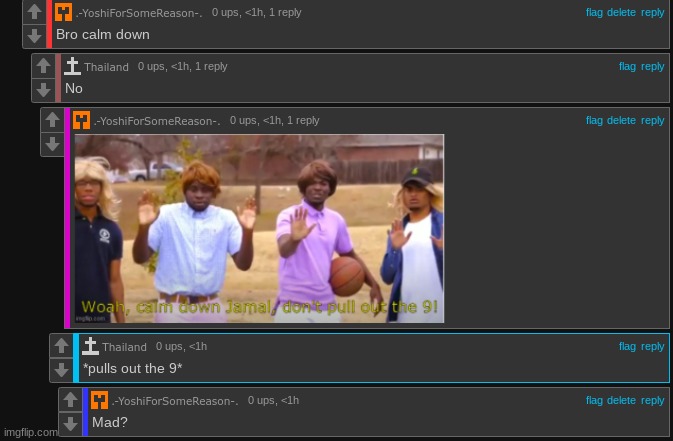
Task: Flag the "*pulls out the 9*" comment
Action: tap(627, 347)
